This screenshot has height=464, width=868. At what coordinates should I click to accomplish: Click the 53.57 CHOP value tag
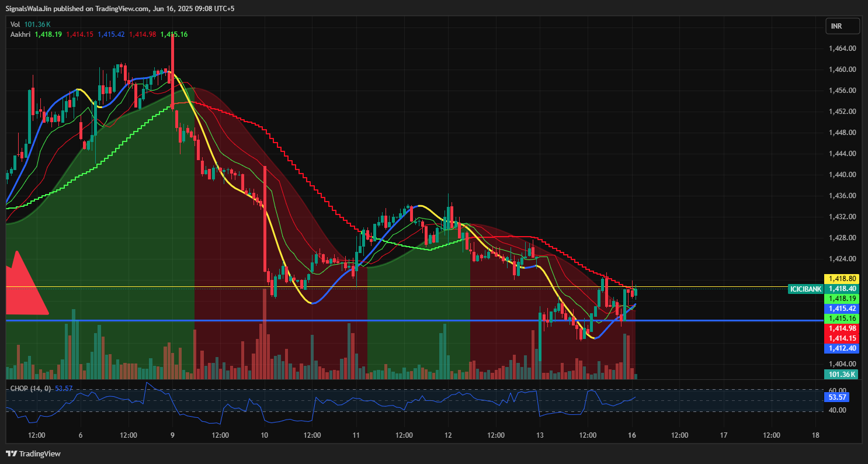tap(838, 397)
